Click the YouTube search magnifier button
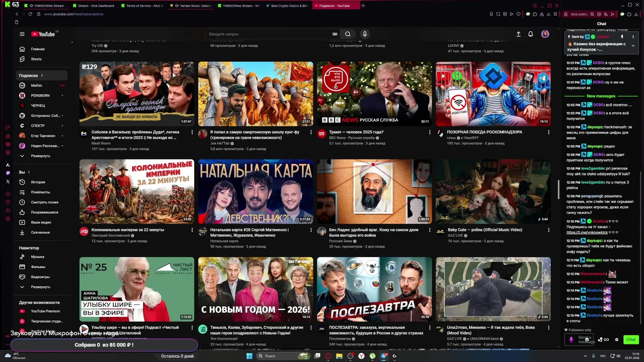 pos(348,34)
